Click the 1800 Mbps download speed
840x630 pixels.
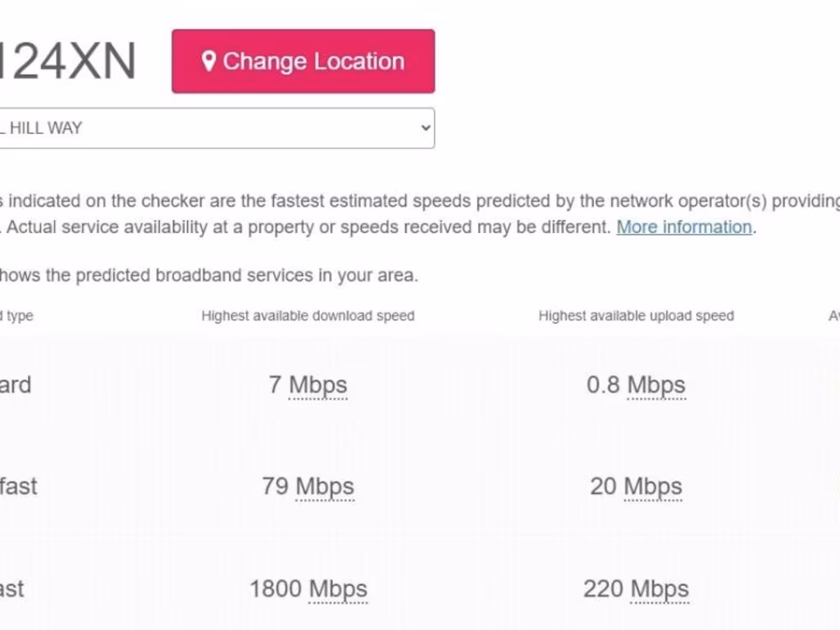[308, 589]
